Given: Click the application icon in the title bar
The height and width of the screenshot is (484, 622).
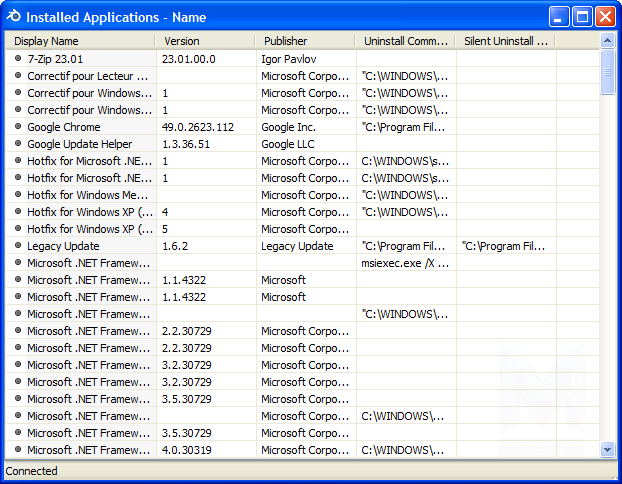Looking at the screenshot, I should click(x=13, y=17).
